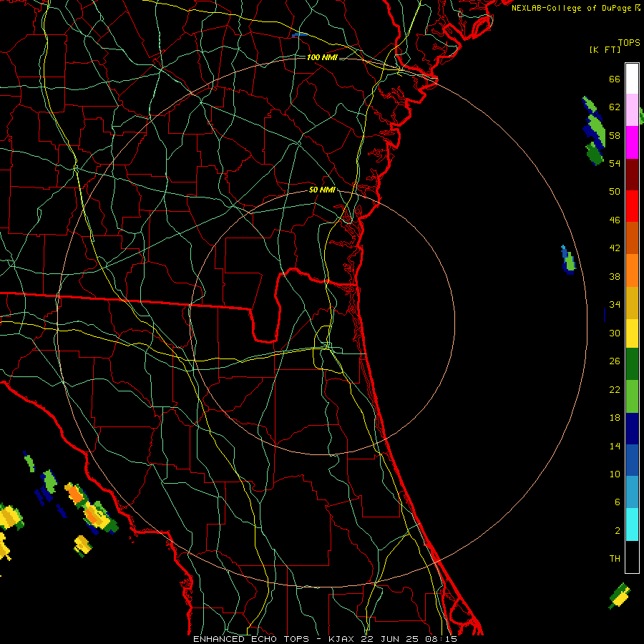The width and height of the screenshot is (644, 644).
Task: Click "ENHANCED ECHO TOPS" in the caption
Action: point(251,639)
